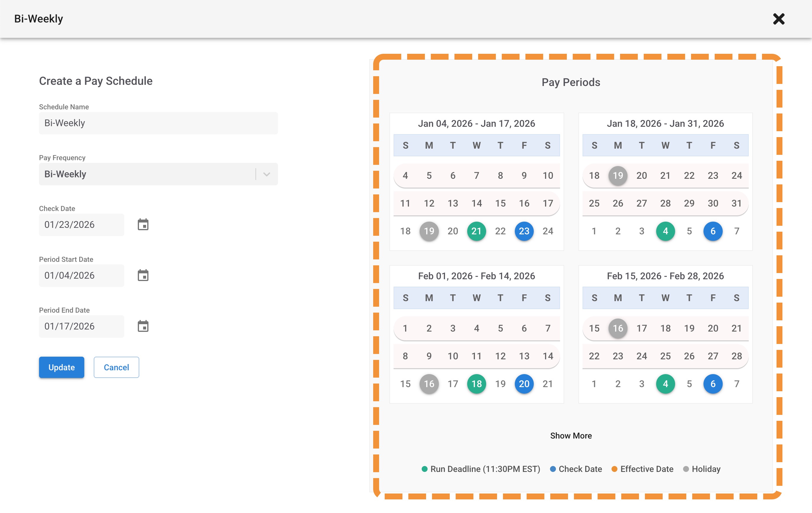Click the Jan 18, 2026 - Jan 31, 2026 period header
The image size is (812, 513).
[665, 124]
